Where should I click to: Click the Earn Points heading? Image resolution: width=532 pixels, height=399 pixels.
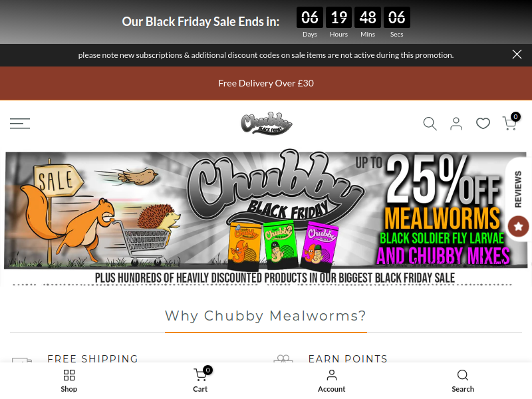click(x=348, y=358)
